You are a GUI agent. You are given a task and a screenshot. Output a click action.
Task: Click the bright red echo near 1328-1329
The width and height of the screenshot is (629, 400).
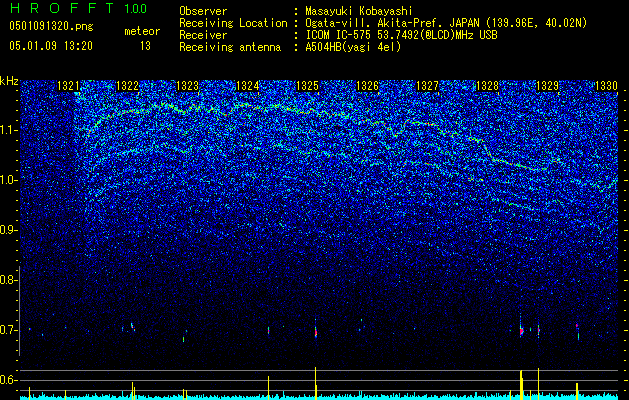tap(521, 331)
